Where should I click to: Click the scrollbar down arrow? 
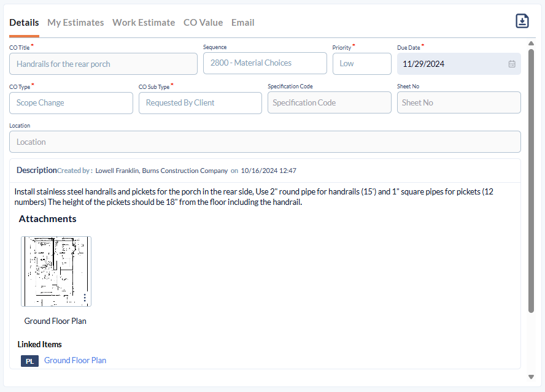[531, 377]
